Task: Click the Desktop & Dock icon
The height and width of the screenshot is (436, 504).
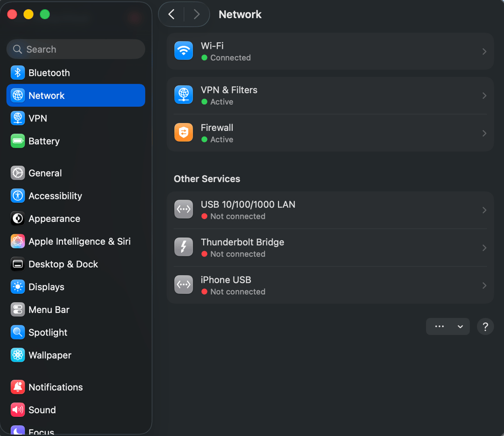Action: click(x=18, y=264)
